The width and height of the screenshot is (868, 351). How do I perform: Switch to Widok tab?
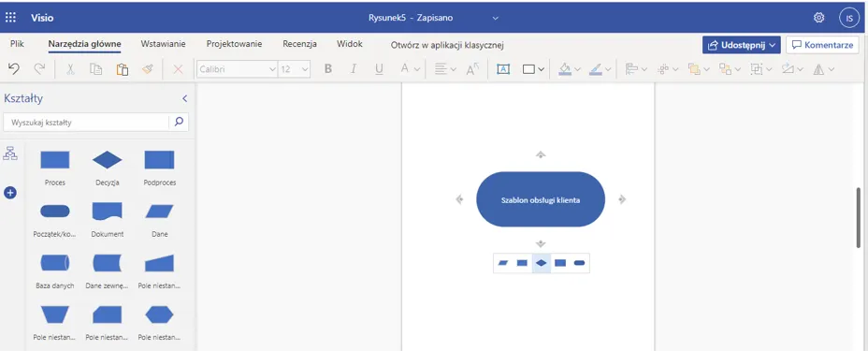pos(349,44)
